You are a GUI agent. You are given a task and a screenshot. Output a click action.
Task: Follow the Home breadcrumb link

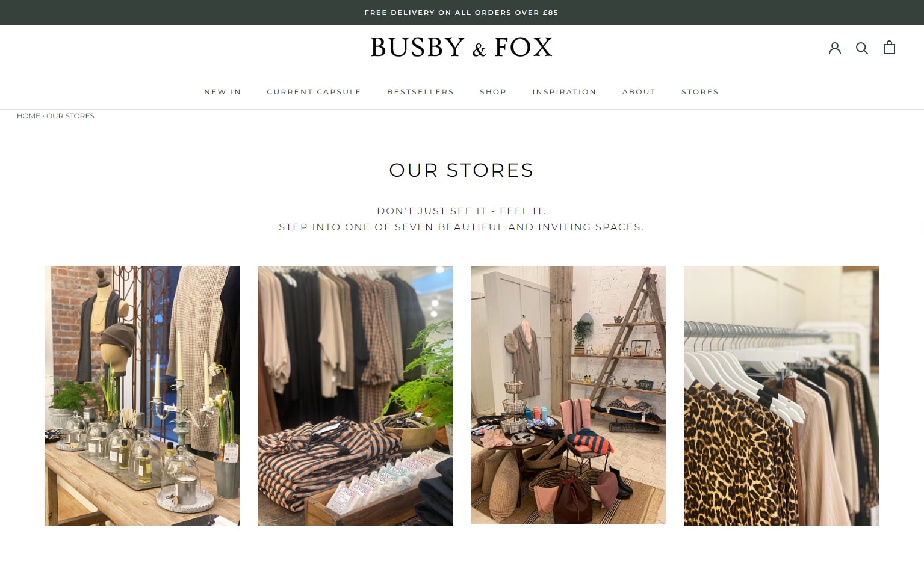(28, 116)
